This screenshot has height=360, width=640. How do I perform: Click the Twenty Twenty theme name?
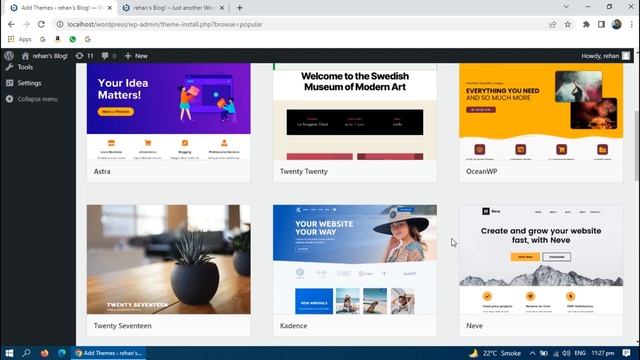304,171
